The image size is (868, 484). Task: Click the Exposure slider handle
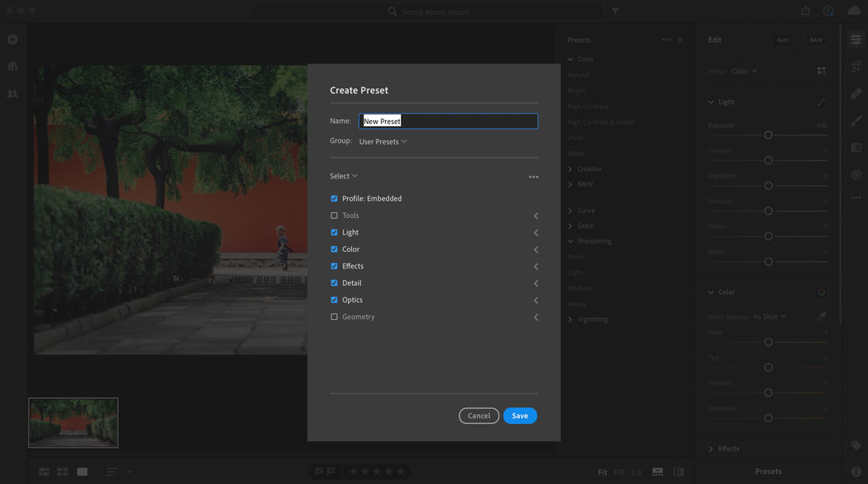pyautogui.click(x=769, y=135)
